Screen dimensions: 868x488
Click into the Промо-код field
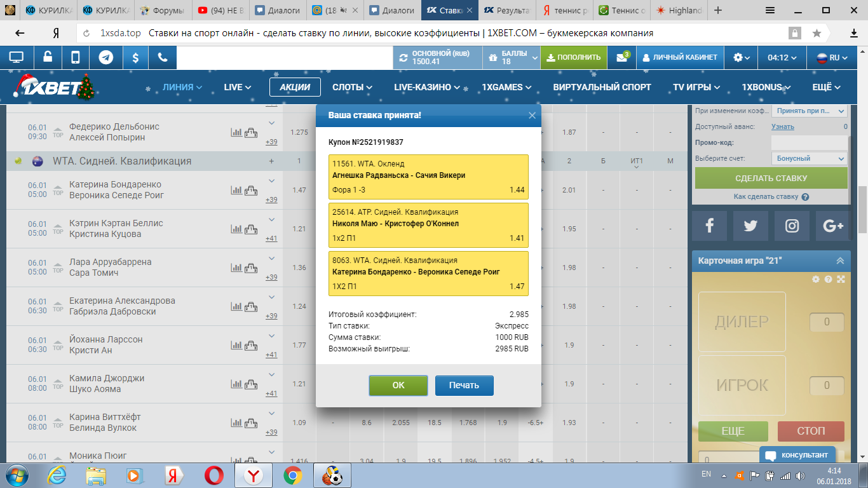click(810, 142)
